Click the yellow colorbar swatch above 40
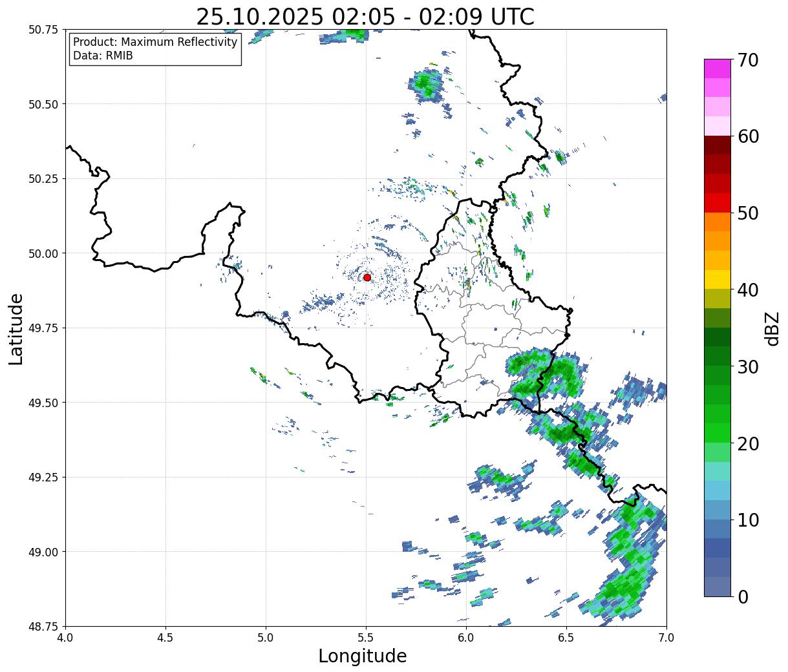This screenshot has width=788, height=672. 718,279
